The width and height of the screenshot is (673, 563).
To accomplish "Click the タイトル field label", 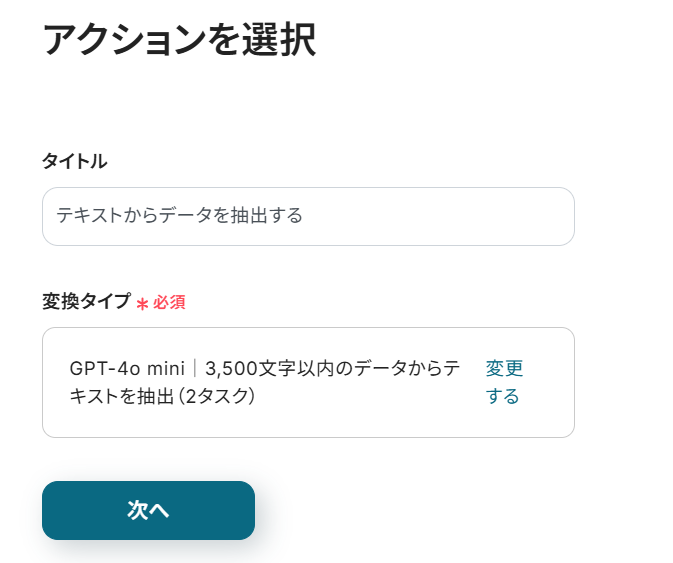I will [x=75, y=161].
